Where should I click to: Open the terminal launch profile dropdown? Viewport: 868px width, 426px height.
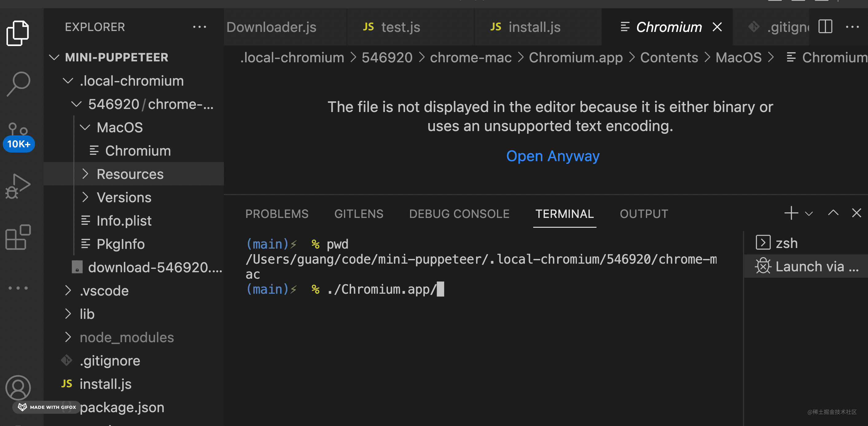click(x=809, y=214)
